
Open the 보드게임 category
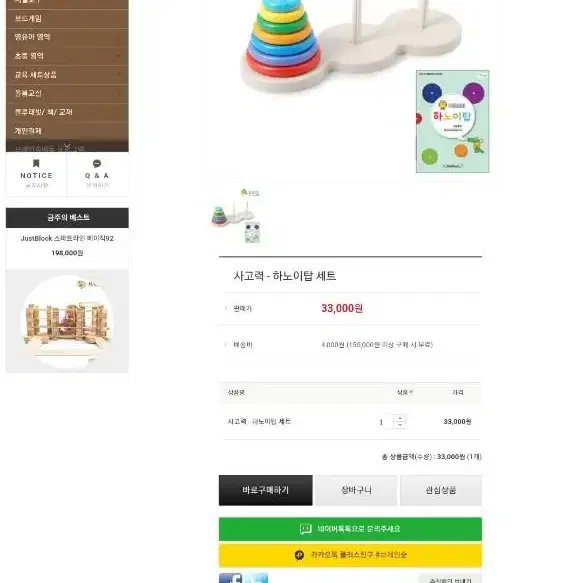click(x=67, y=19)
